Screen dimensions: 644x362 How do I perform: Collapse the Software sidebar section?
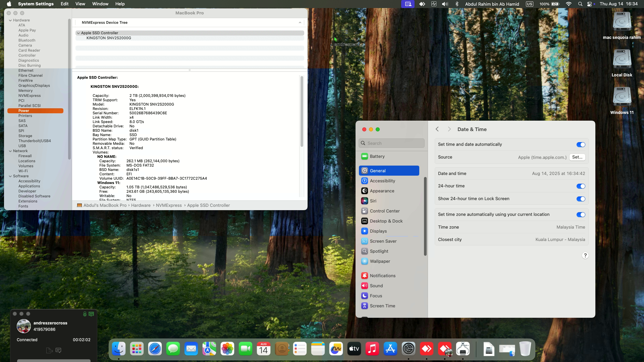point(10,176)
